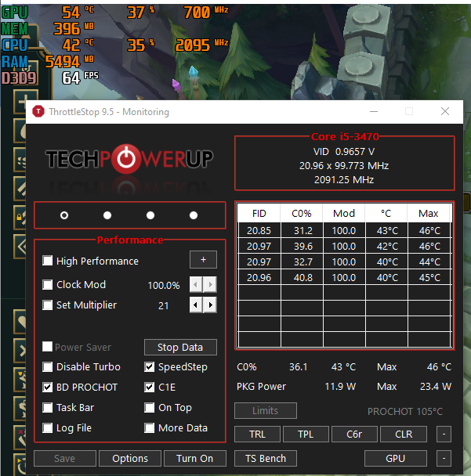Click the plus button beside High Performance
Image resolution: width=471 pixels, height=476 pixels.
(203, 260)
